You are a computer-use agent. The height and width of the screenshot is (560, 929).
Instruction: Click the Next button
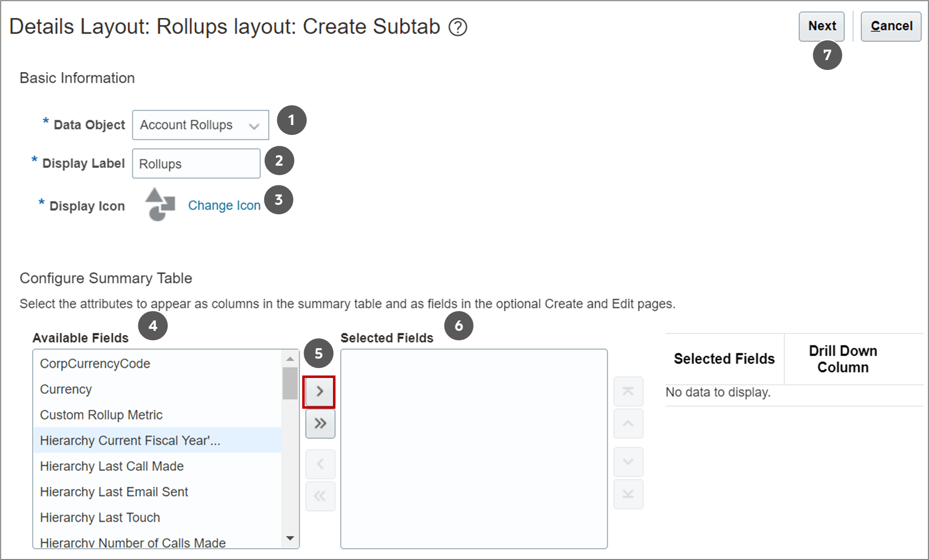(821, 26)
